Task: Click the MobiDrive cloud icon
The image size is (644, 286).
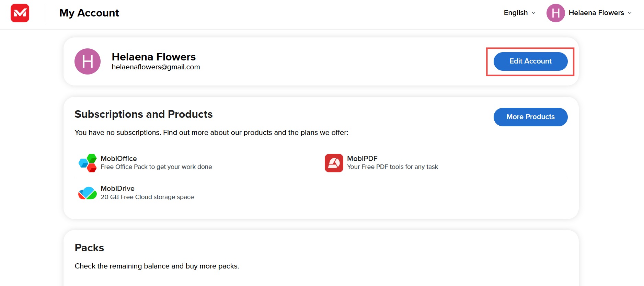Action: tap(88, 193)
